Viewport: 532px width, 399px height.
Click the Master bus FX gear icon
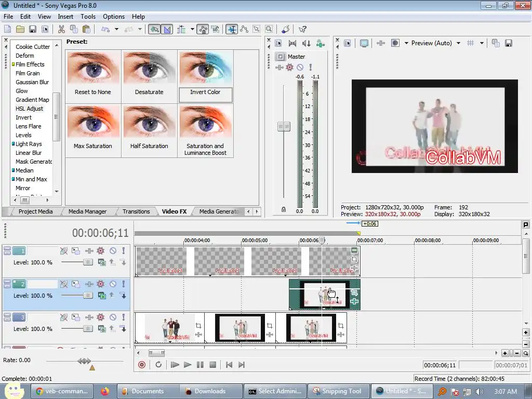coord(289,67)
